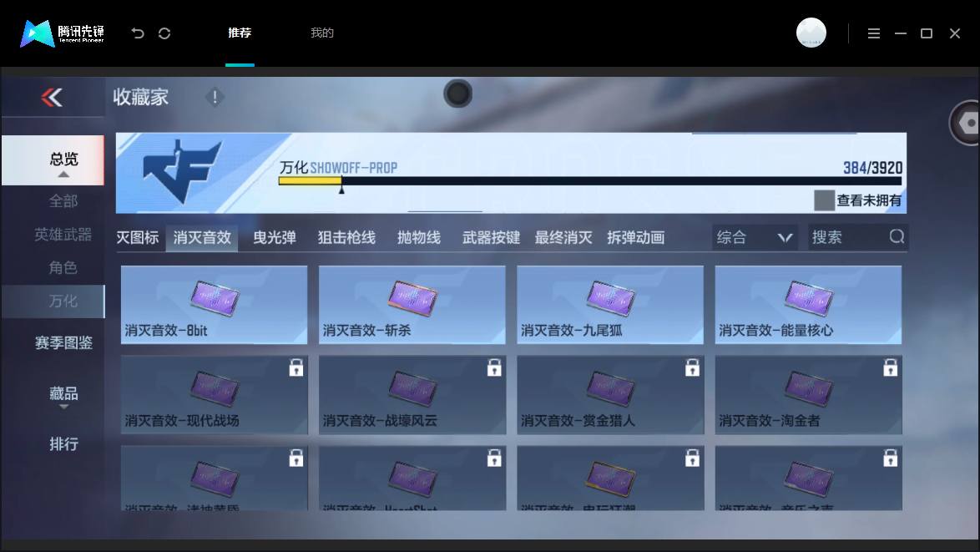The width and height of the screenshot is (980, 552).
Task: Select the 拆弹动画 category tab
Action: pos(635,237)
